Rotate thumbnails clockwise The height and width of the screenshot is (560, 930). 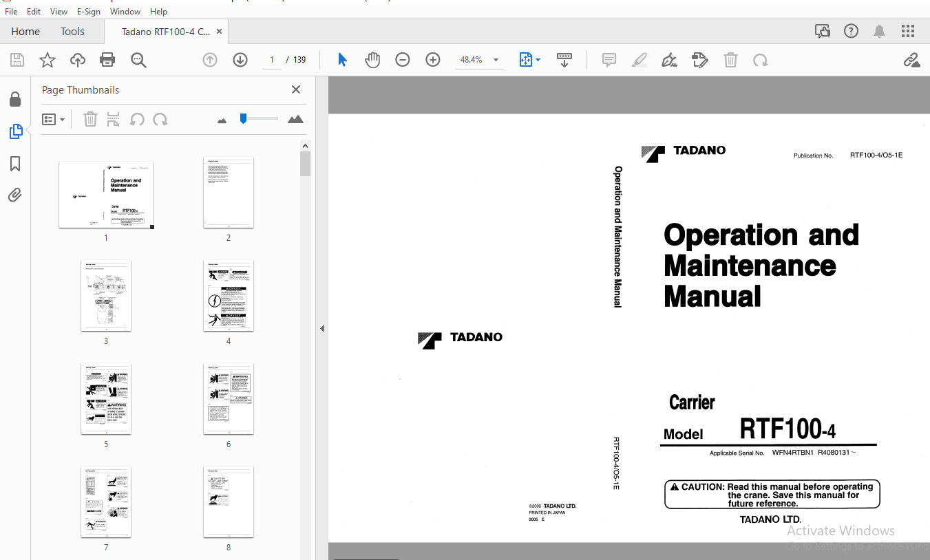coord(160,119)
